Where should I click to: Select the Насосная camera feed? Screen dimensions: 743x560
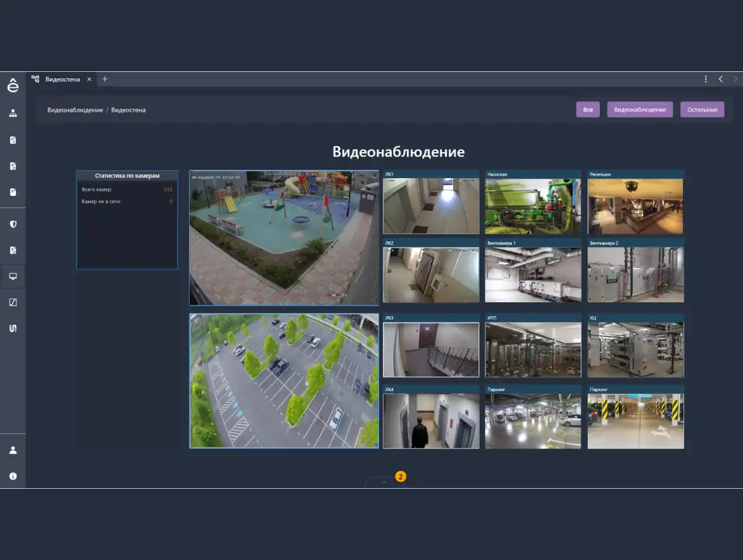[x=533, y=206]
